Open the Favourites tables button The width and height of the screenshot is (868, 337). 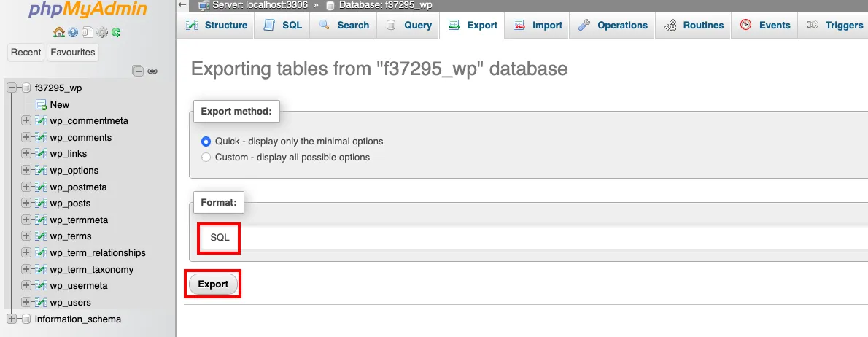pos(72,53)
